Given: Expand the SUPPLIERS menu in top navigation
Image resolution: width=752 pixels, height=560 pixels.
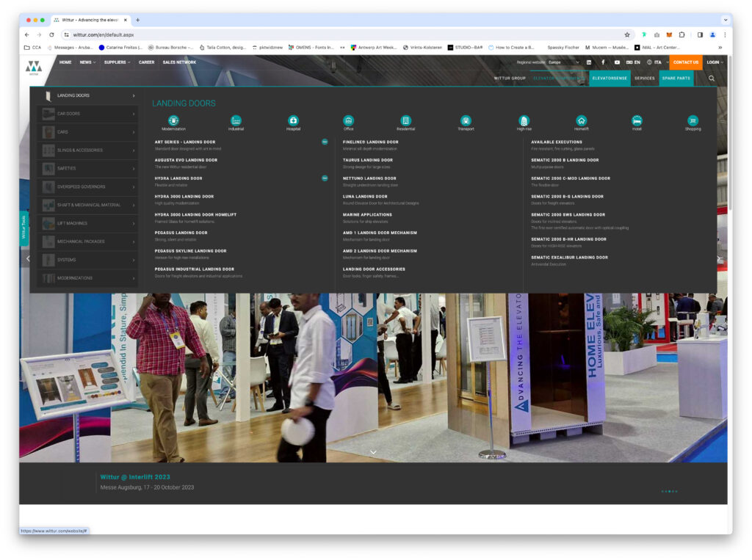Looking at the screenshot, I should click(x=117, y=62).
